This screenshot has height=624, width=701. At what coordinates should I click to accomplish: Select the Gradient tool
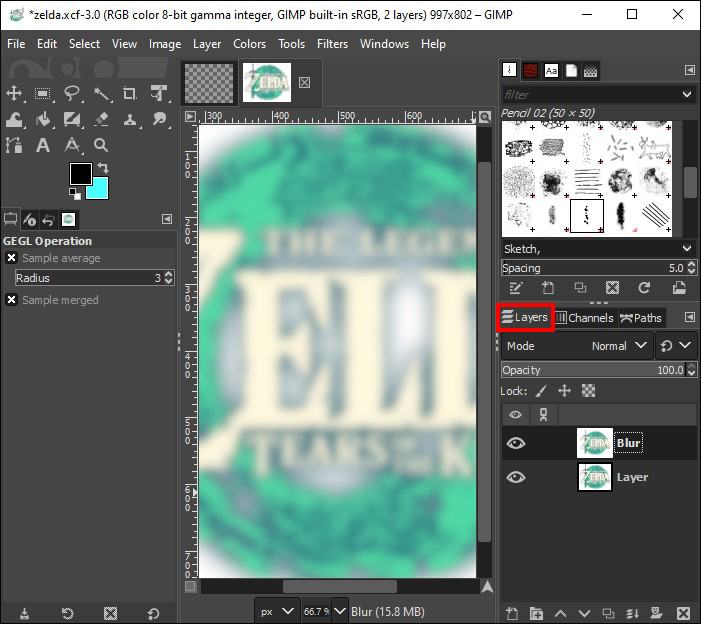click(x=72, y=119)
